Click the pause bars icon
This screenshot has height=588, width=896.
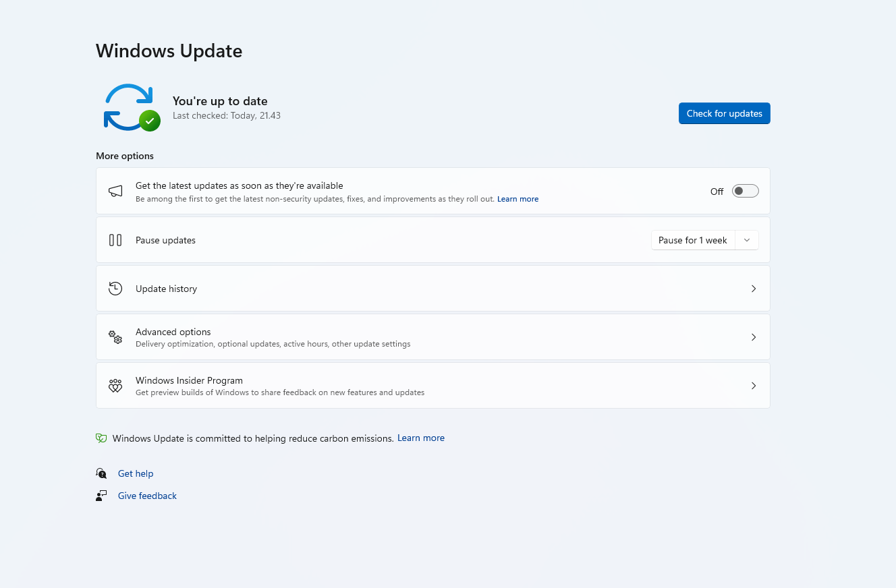tap(115, 240)
